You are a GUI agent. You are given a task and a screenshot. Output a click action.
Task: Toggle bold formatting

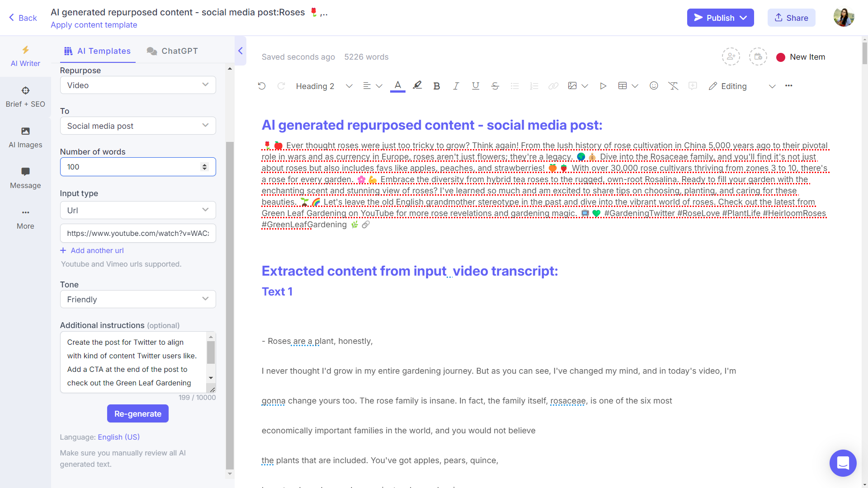click(x=436, y=85)
